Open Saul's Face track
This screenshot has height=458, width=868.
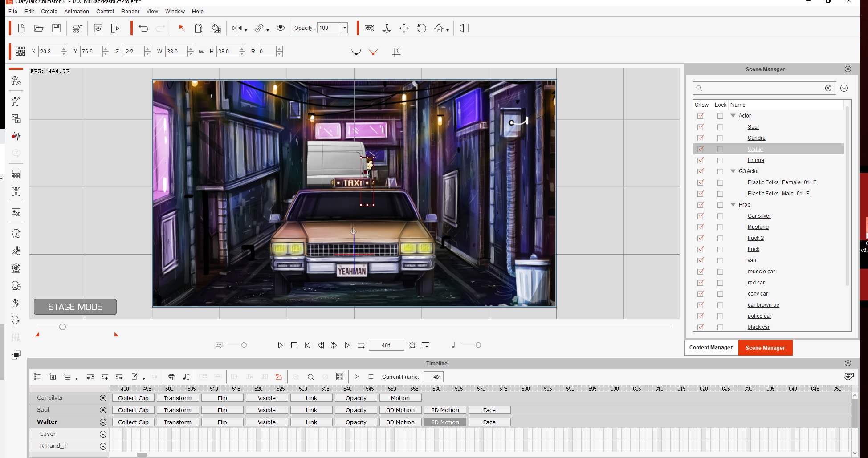[x=489, y=410]
